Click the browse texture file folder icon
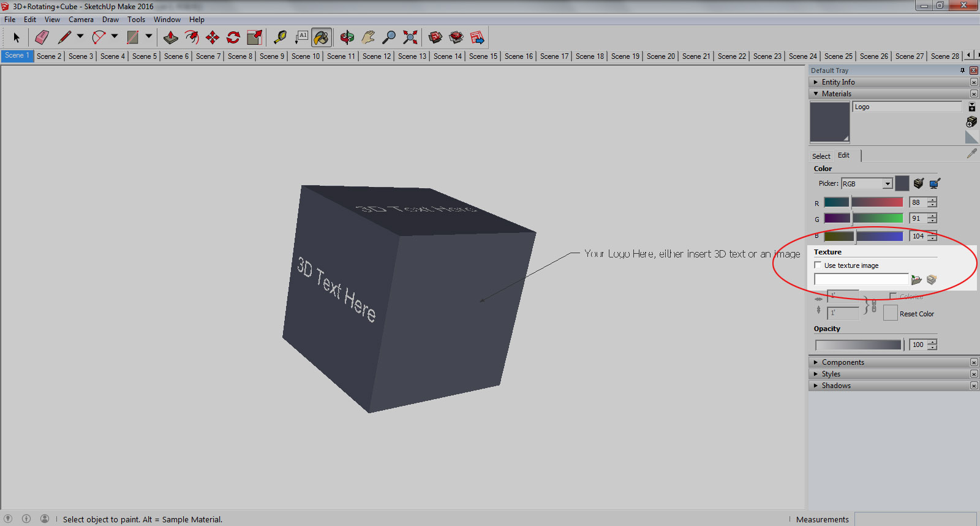 [x=916, y=280]
